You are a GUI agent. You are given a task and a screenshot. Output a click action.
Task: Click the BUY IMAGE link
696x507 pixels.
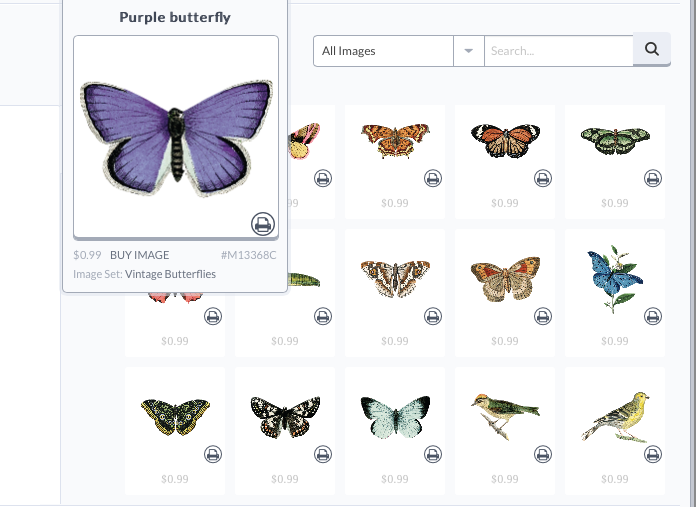coord(139,255)
